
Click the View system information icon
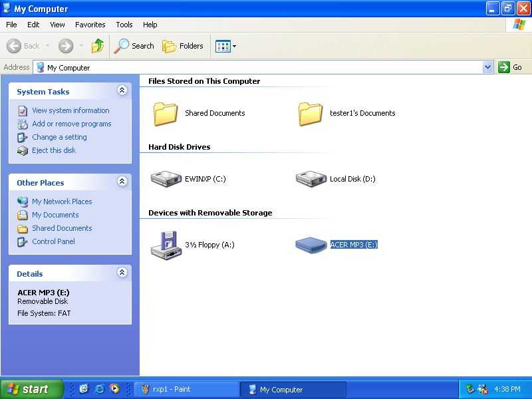[23, 111]
